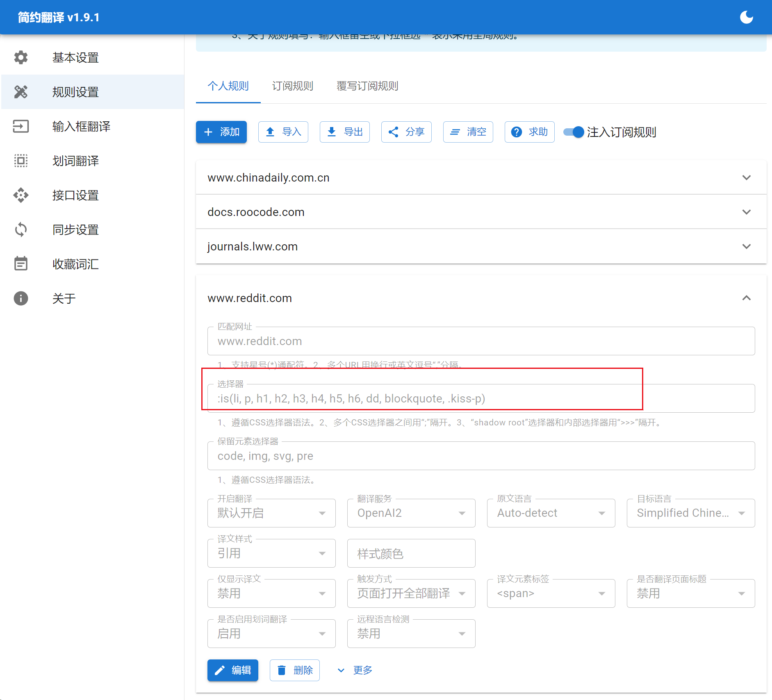Click the 收藏词汇 calendar icon
772x700 pixels.
pyautogui.click(x=21, y=264)
